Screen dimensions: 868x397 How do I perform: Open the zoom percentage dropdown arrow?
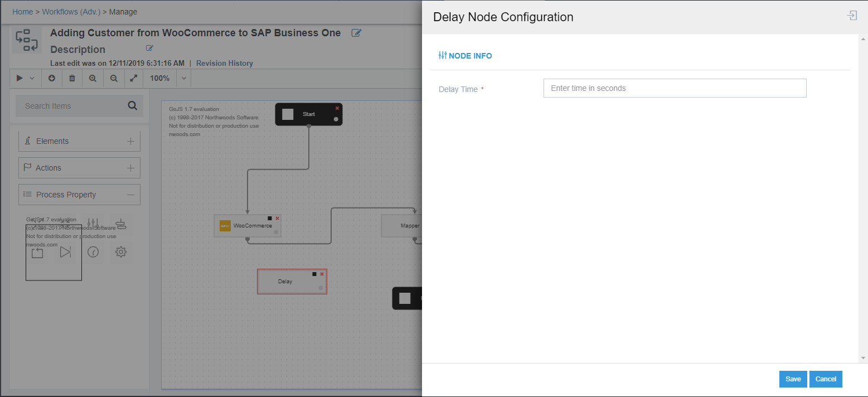pos(184,78)
